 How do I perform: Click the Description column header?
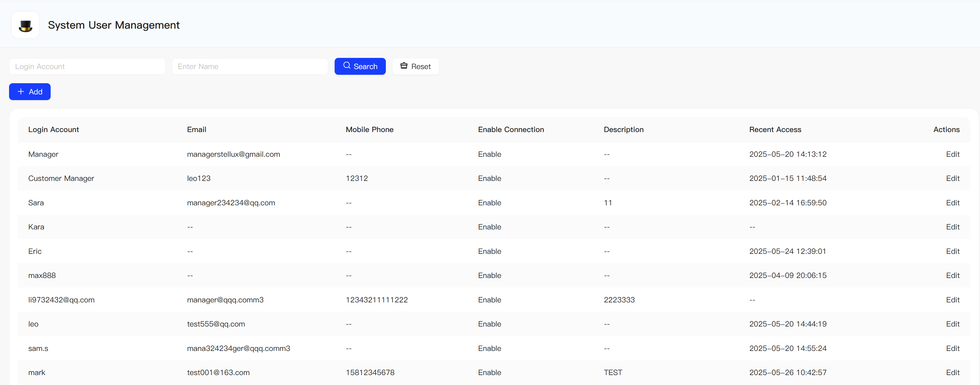click(623, 130)
